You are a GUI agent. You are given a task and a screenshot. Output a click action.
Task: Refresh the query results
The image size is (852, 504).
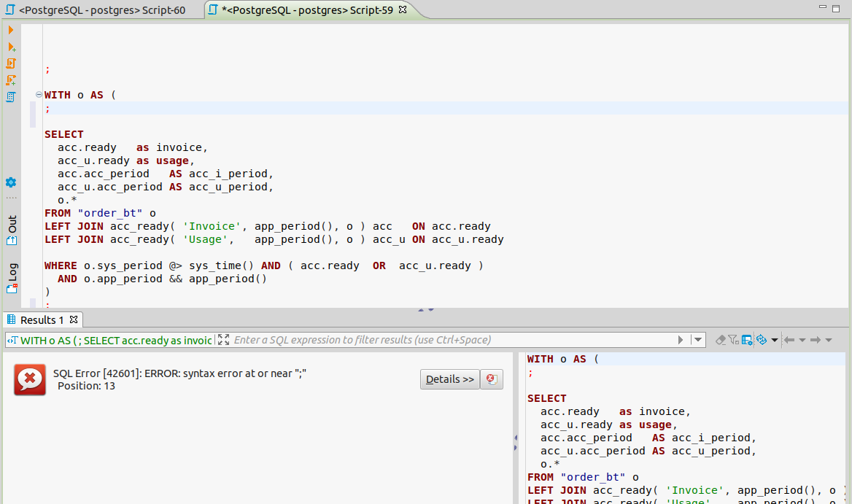[761, 339]
